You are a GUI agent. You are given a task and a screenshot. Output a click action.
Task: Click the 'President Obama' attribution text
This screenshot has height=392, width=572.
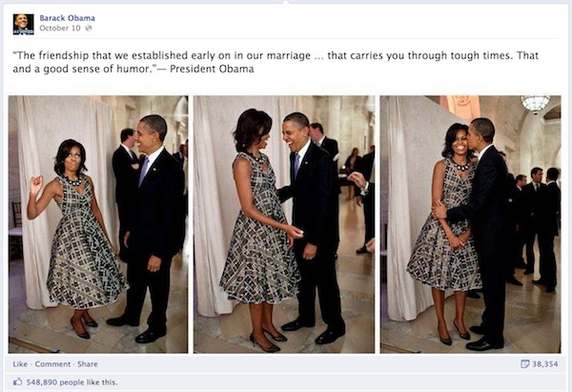point(212,69)
